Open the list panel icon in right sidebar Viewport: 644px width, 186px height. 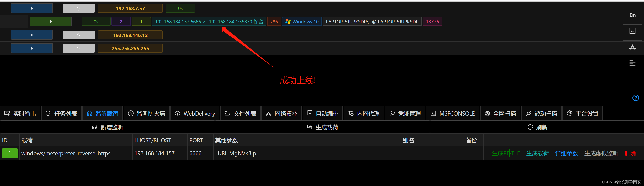(632, 63)
